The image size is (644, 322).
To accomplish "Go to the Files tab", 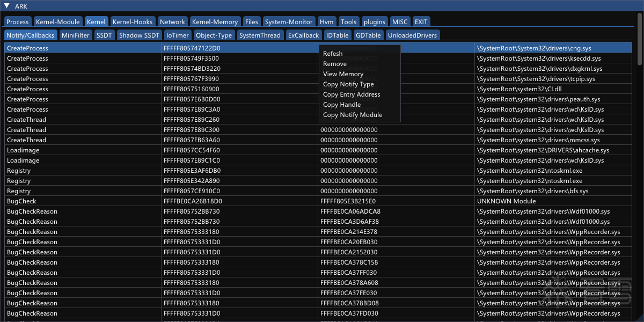I will click(251, 22).
